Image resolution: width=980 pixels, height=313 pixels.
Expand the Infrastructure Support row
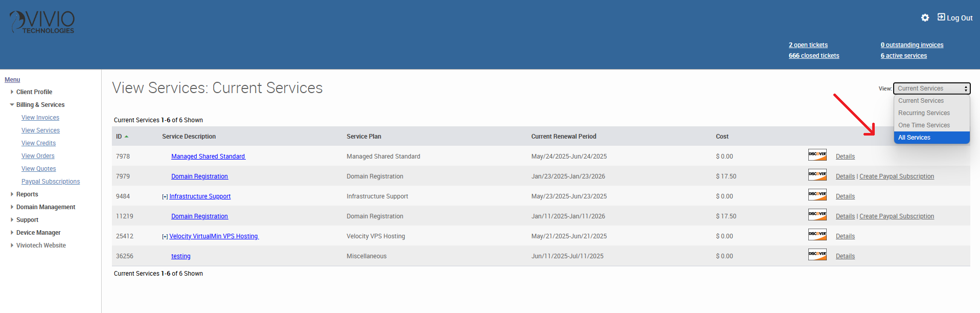[x=165, y=197]
